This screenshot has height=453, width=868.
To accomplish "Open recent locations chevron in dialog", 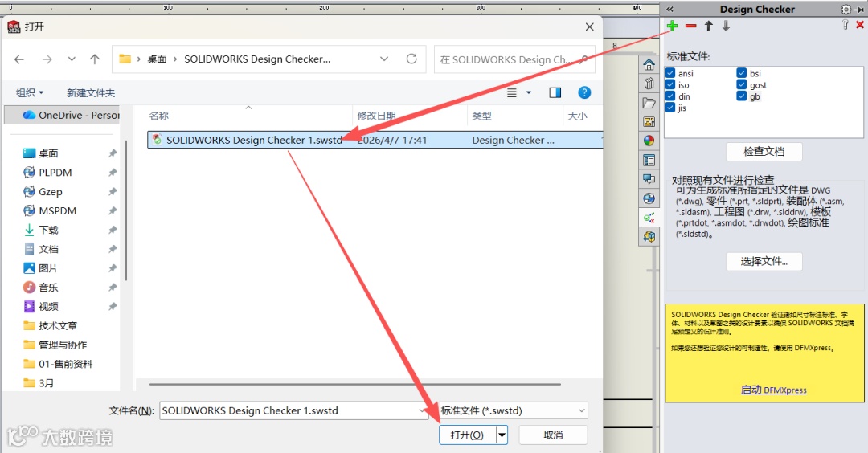I will (72, 59).
